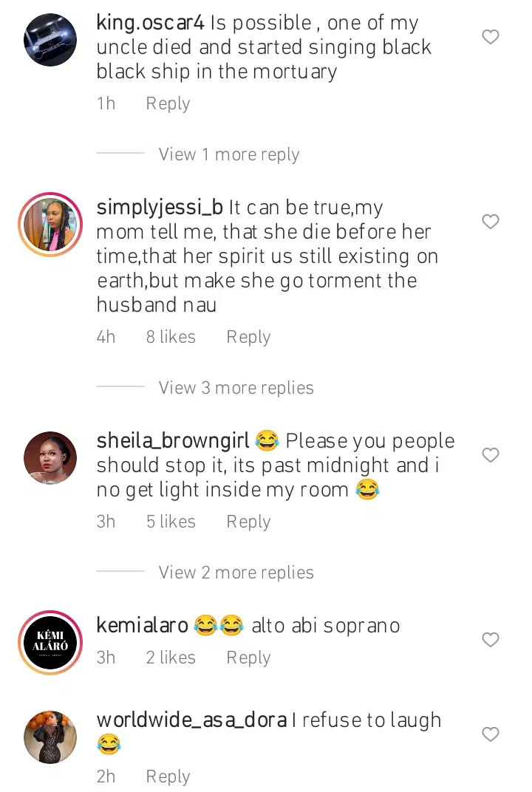Image resolution: width=532 pixels, height=792 pixels.
Task: Tap worldwide_asa_dora's profile photo
Action: [x=50, y=737]
